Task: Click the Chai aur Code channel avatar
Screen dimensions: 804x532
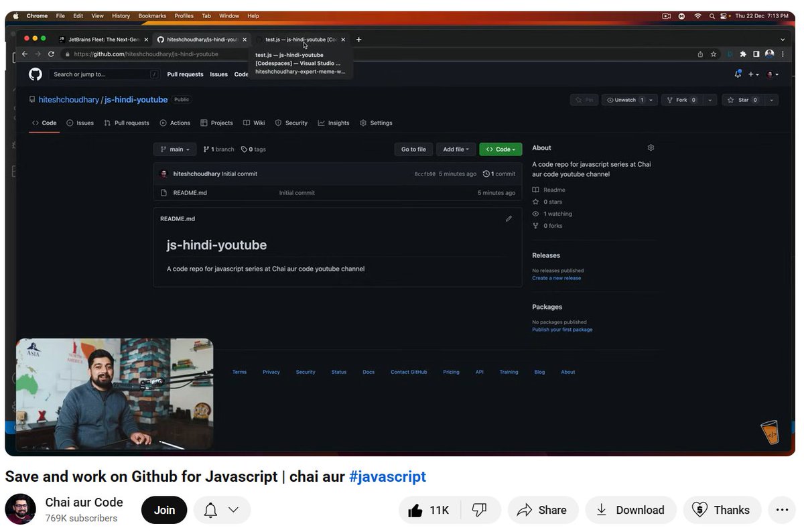Action: coord(21,510)
